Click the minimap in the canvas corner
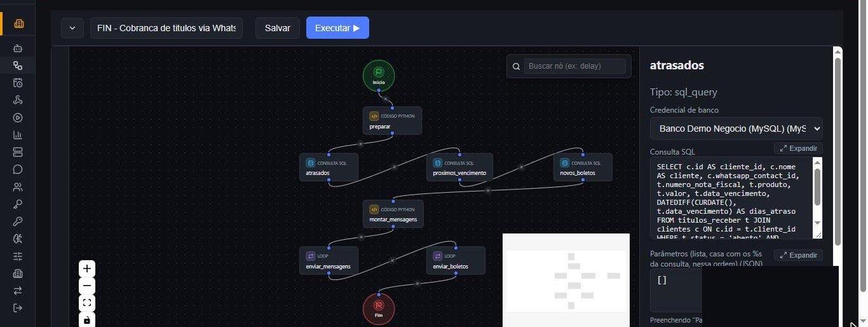The width and height of the screenshot is (868, 327). point(566,280)
